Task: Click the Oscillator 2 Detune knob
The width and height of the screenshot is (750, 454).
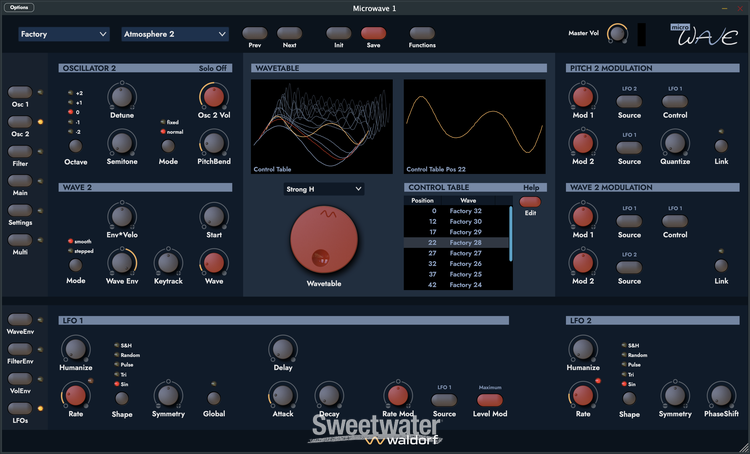Action: [121, 97]
